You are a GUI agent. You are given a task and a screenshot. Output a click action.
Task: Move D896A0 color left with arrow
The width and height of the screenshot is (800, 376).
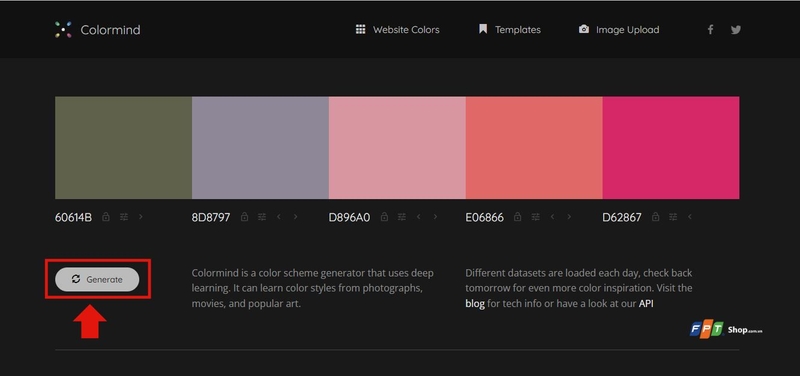point(418,217)
